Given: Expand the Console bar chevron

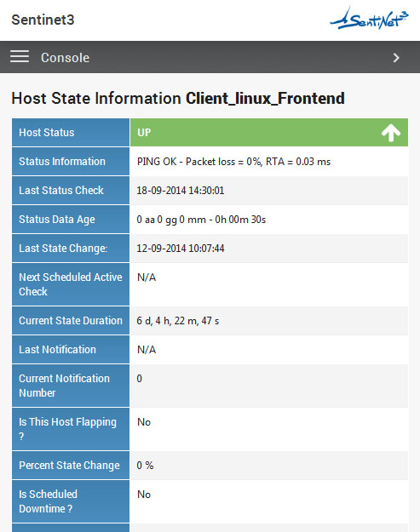Looking at the screenshot, I should click(396, 58).
